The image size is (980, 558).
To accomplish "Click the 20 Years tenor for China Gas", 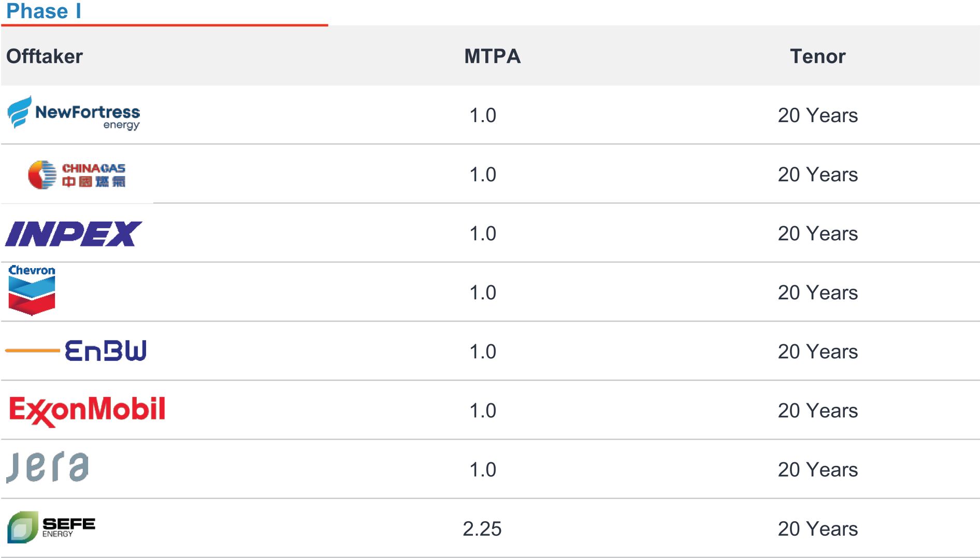I will (817, 174).
